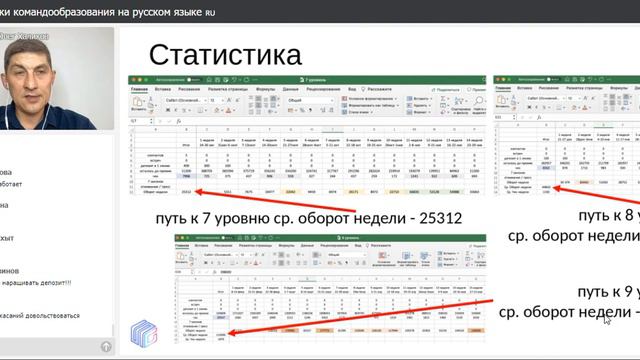Screen dimensions: 640x360
Task: Open Общий number format in 9 уровень window
Action: click(x=347, y=255)
